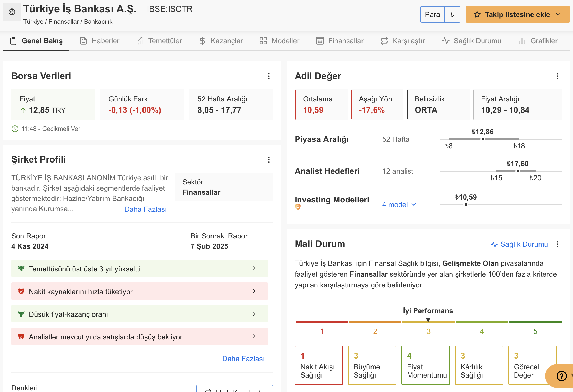Open Adil Değer three-dot menu
Image resolution: width=573 pixels, height=392 pixels.
pos(557,76)
